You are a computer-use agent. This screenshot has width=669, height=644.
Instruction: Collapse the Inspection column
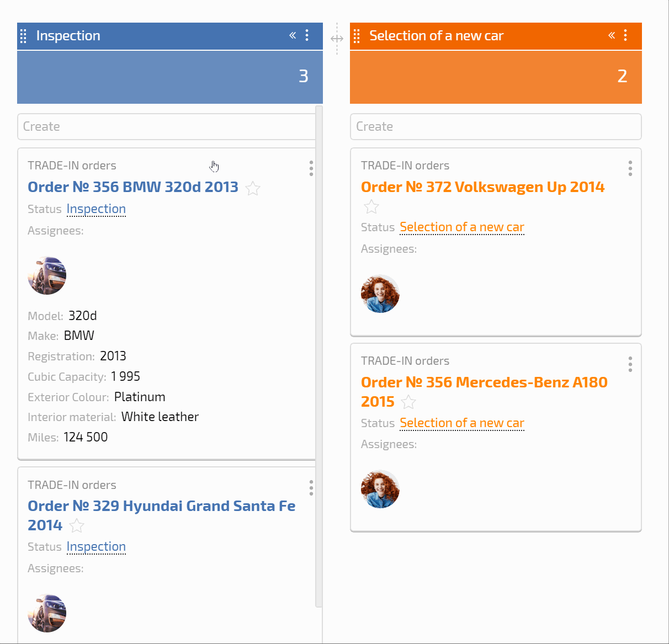click(x=293, y=35)
